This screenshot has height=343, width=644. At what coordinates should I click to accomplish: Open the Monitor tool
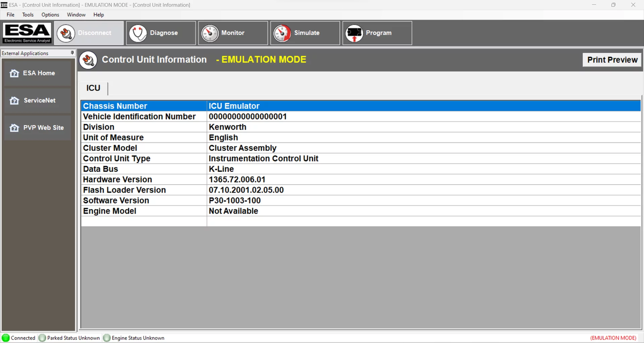233,33
